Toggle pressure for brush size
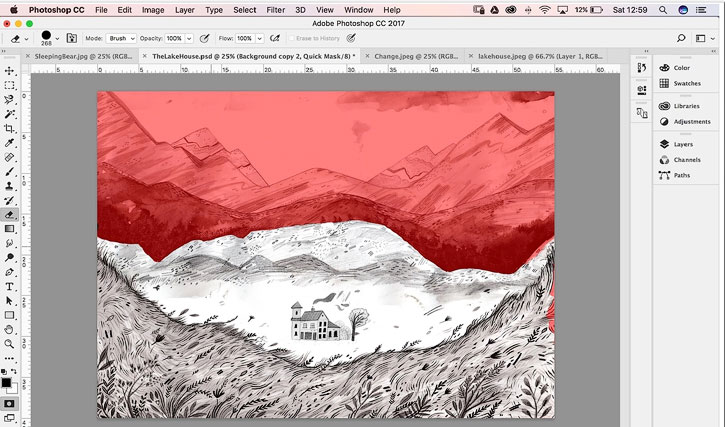 click(351, 38)
